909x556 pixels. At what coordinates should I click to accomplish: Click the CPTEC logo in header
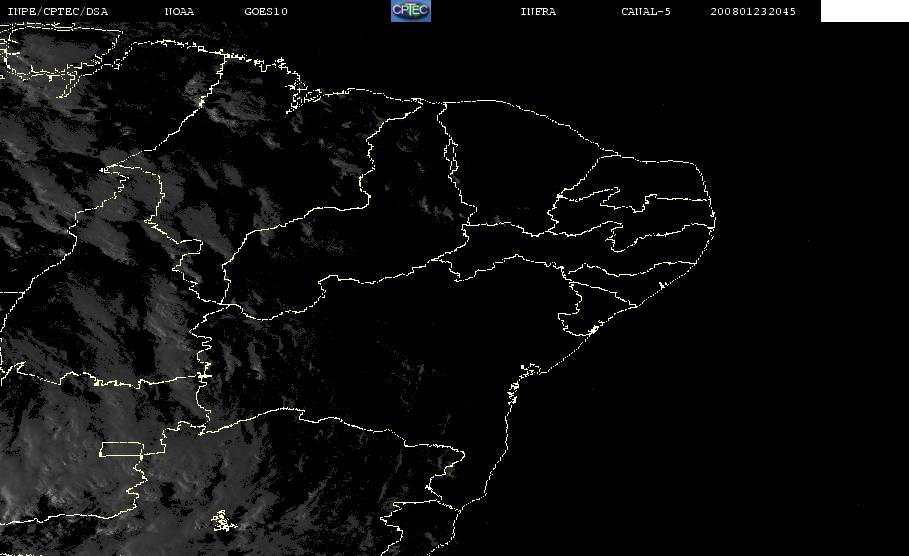pyautogui.click(x=411, y=10)
